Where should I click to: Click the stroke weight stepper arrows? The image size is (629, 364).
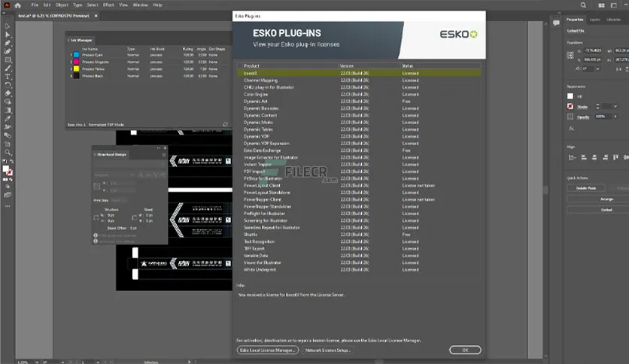point(597,106)
